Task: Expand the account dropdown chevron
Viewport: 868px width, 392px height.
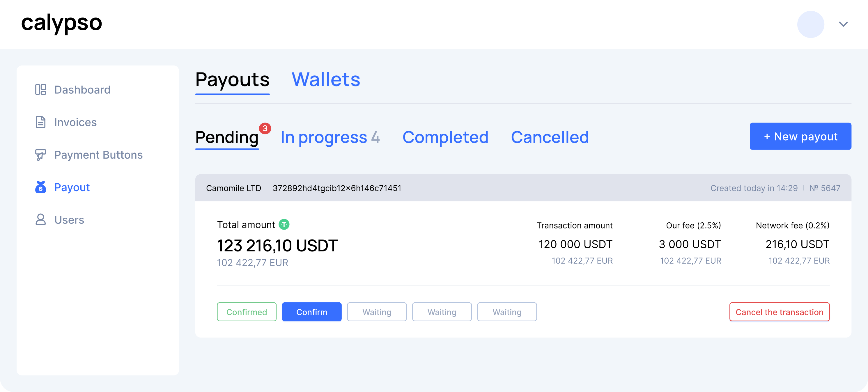Action: click(x=843, y=24)
